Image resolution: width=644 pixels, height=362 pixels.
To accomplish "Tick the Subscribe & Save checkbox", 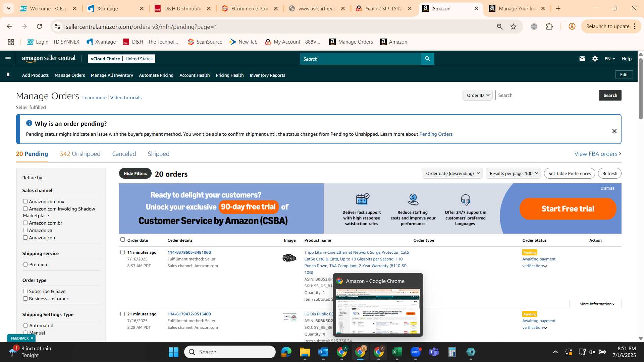I will click(x=25, y=291).
